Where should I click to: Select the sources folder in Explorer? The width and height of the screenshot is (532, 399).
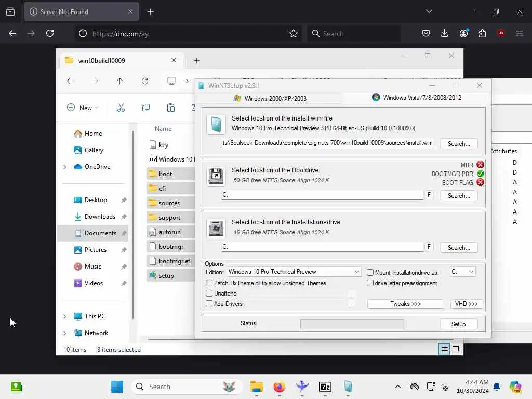170,203
